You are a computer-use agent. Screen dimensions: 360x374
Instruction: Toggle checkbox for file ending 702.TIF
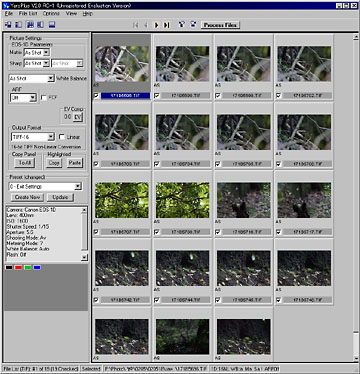point(278,96)
